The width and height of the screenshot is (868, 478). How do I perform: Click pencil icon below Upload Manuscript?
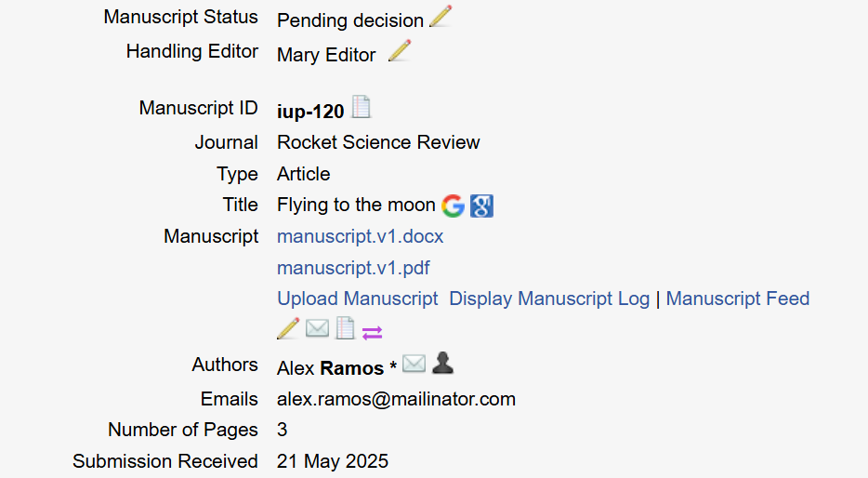(288, 329)
